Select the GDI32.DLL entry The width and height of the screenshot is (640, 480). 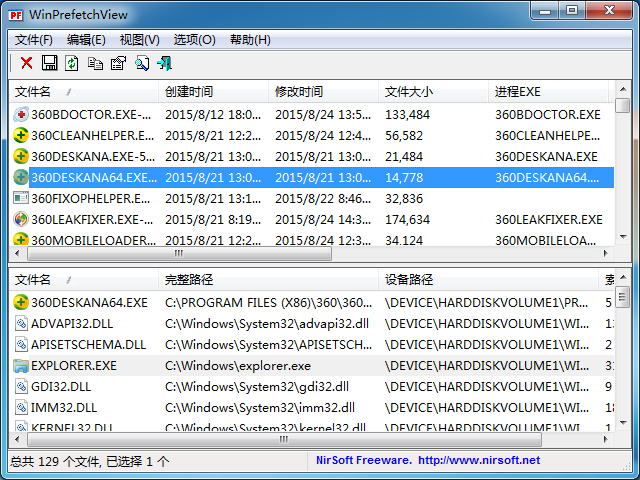click(61, 387)
